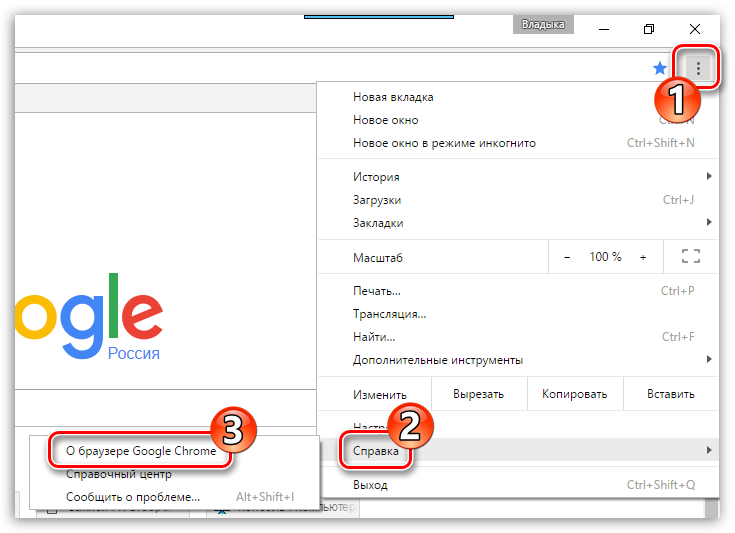Click the blue bookmark star icon
Screen dimensions: 735x533
coord(660,68)
